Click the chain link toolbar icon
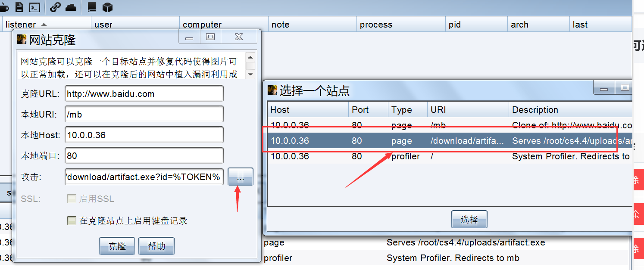 click(55, 7)
